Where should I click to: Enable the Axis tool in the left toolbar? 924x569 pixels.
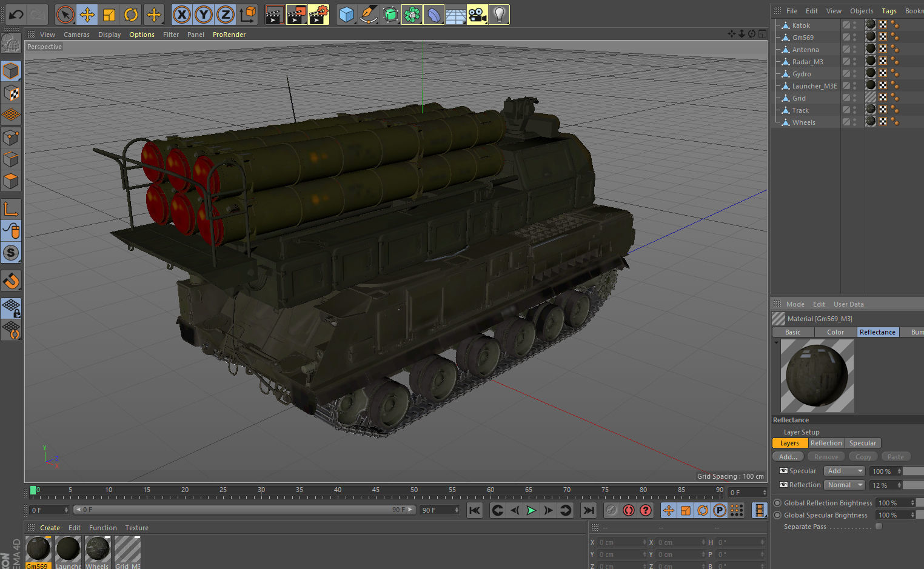[11, 209]
